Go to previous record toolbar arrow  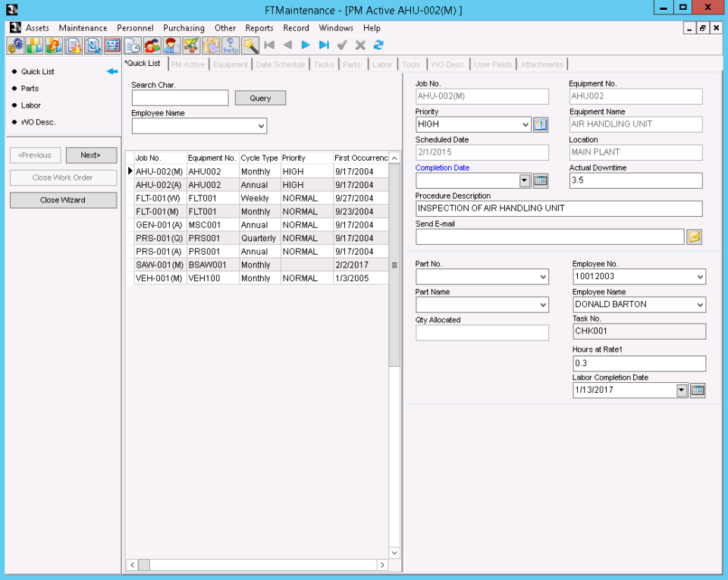point(287,45)
